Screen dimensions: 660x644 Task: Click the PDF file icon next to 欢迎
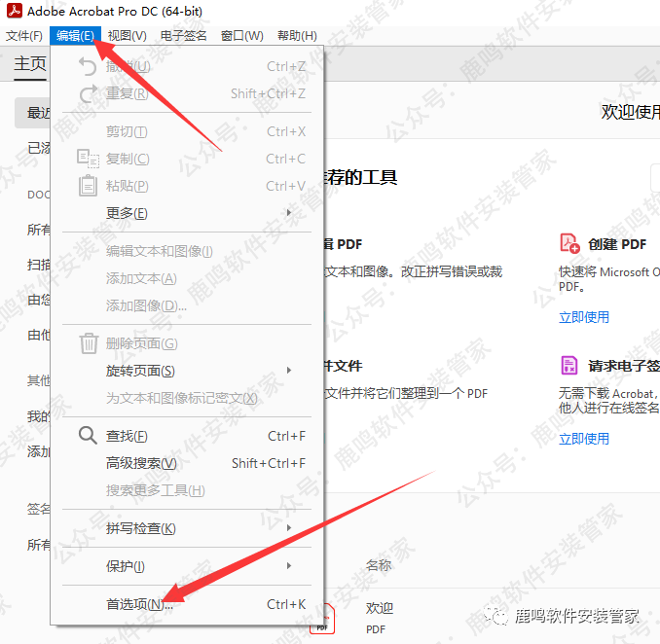322,618
